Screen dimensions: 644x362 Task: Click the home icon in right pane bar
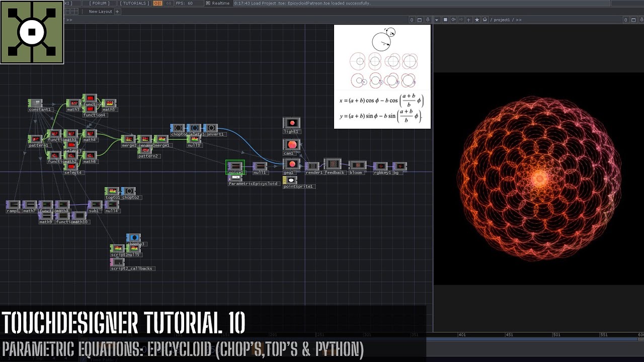(485, 20)
